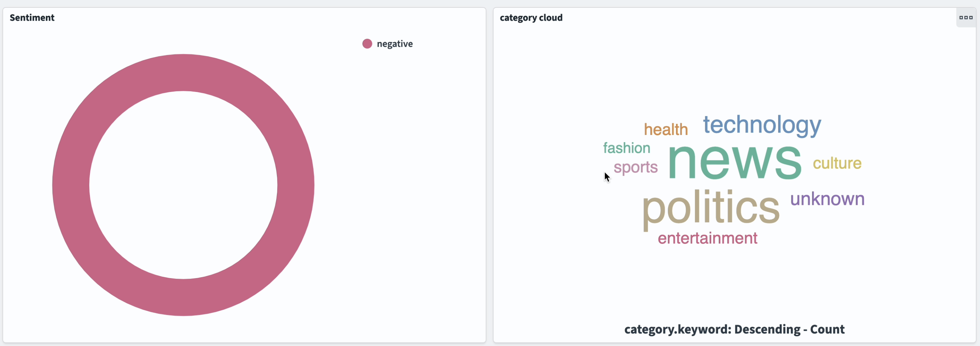The height and width of the screenshot is (346, 980).
Task: Click the sports tag in the cloud
Action: pos(635,167)
